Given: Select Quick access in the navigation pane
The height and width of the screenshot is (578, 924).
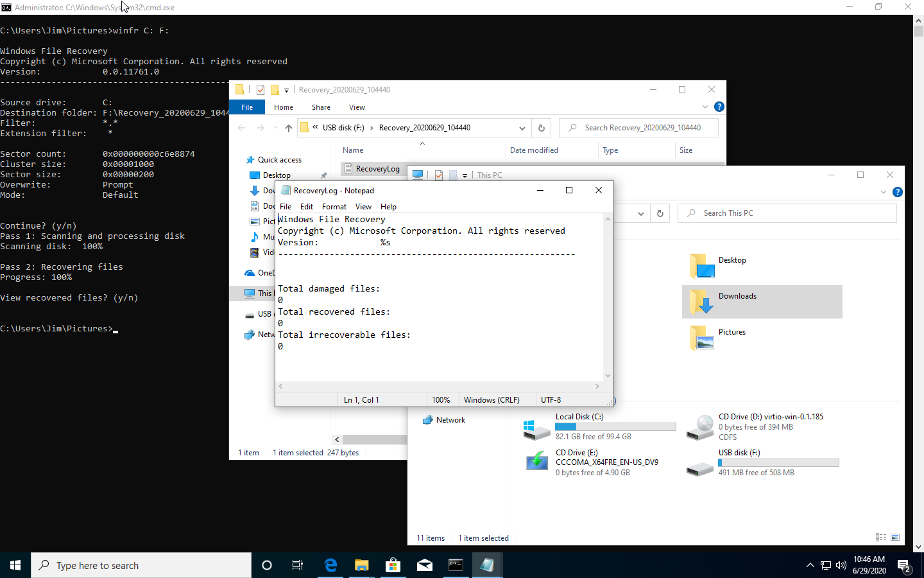Looking at the screenshot, I should pos(278,159).
